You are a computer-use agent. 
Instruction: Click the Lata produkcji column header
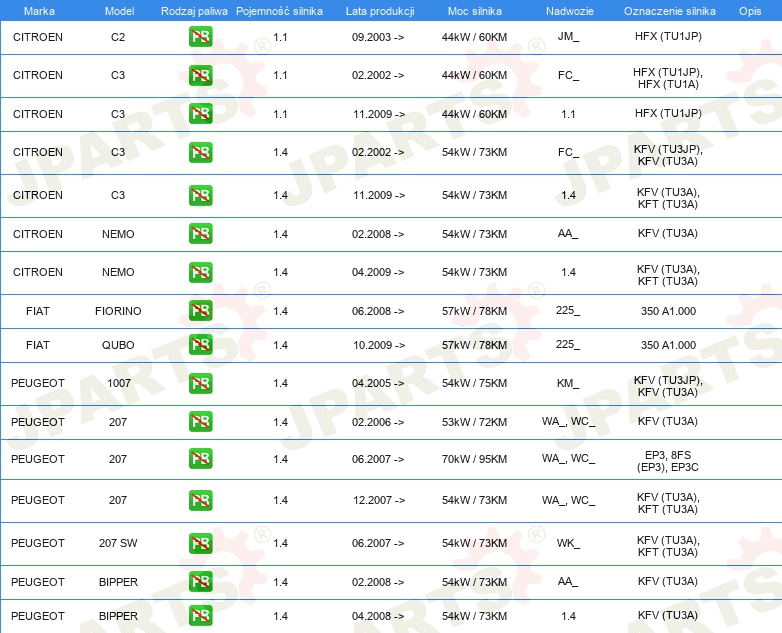(x=380, y=11)
